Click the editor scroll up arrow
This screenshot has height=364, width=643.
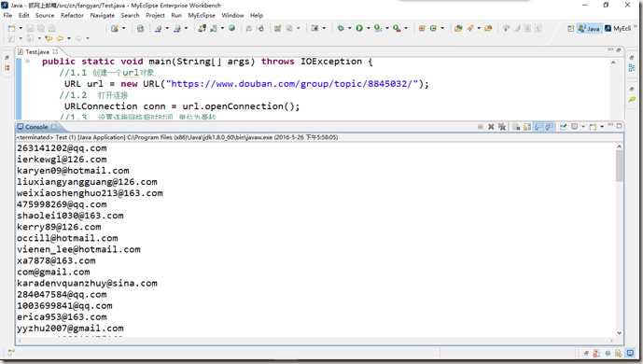pos(613,63)
